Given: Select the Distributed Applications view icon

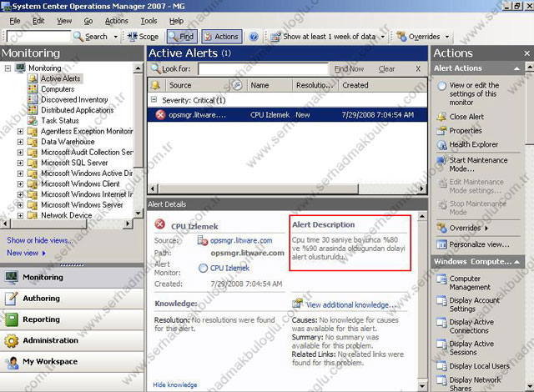Looking at the screenshot, I should (33, 110).
